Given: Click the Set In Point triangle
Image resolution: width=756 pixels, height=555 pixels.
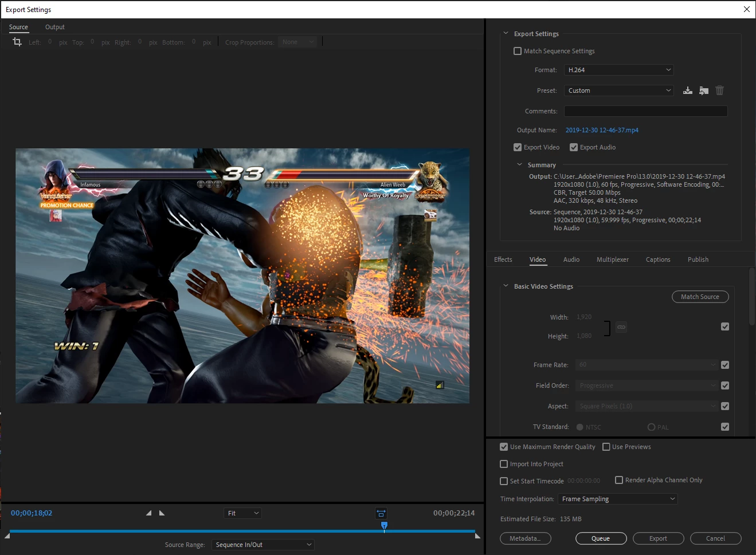Looking at the screenshot, I should (x=149, y=513).
